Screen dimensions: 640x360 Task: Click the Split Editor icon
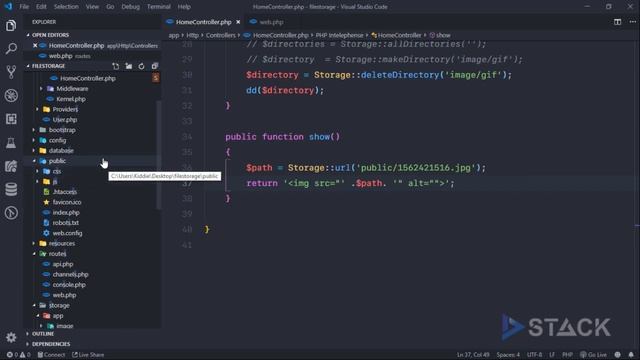pos(617,22)
